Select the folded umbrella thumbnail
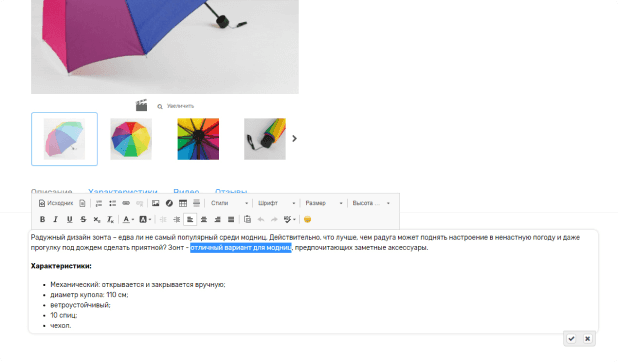The width and height of the screenshot is (618, 362). (x=264, y=139)
